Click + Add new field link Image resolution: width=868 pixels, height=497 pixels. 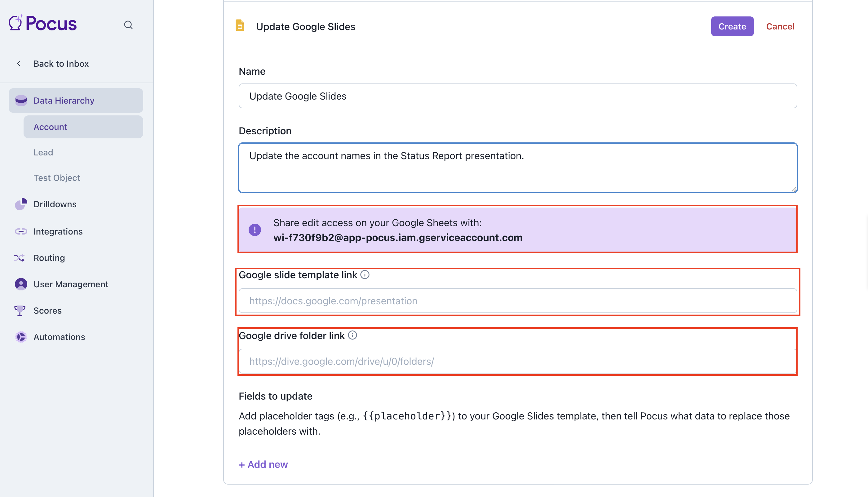(263, 464)
